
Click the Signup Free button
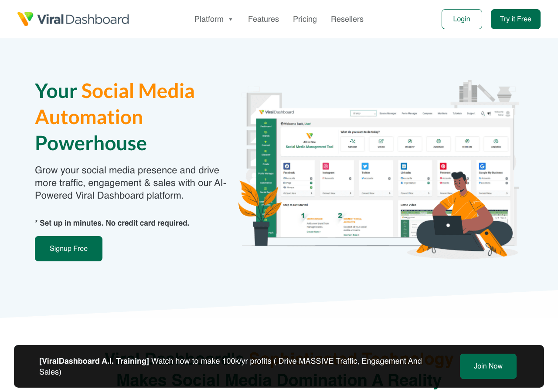pyautogui.click(x=68, y=249)
